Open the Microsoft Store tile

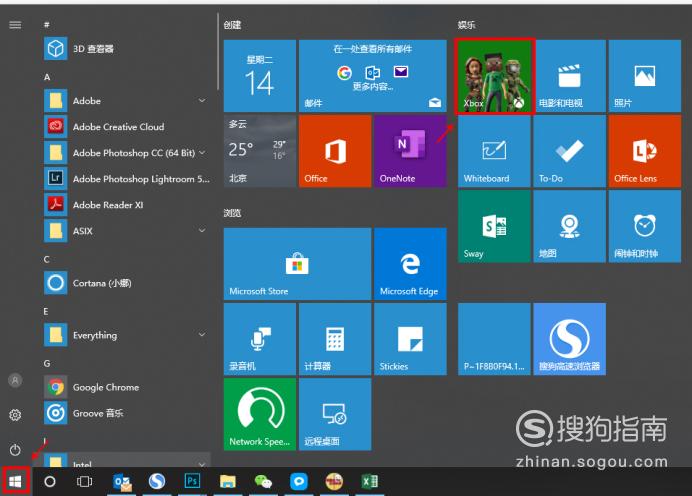click(x=297, y=264)
